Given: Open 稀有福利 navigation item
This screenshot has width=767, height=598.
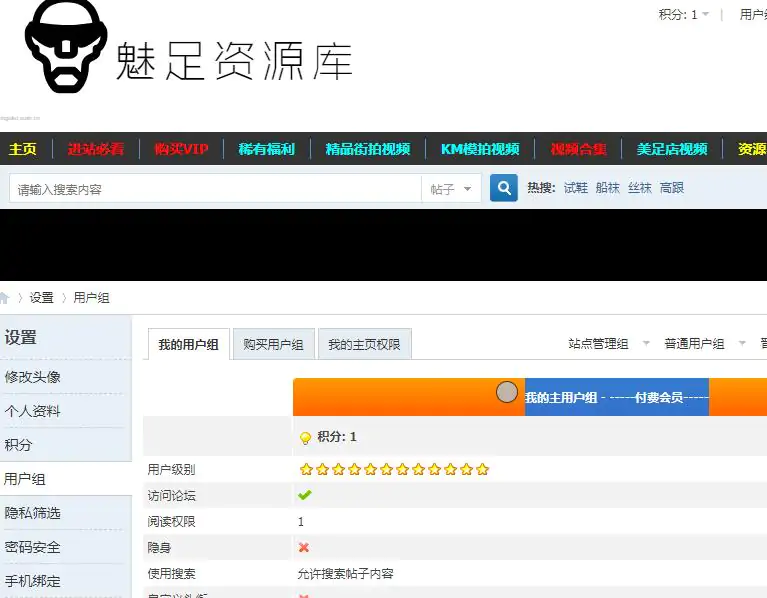Looking at the screenshot, I should [x=267, y=149].
